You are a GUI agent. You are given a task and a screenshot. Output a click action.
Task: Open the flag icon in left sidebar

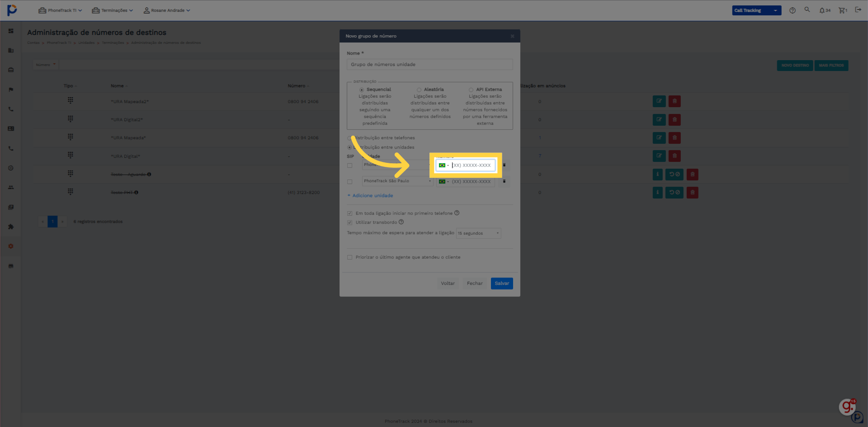(x=11, y=90)
